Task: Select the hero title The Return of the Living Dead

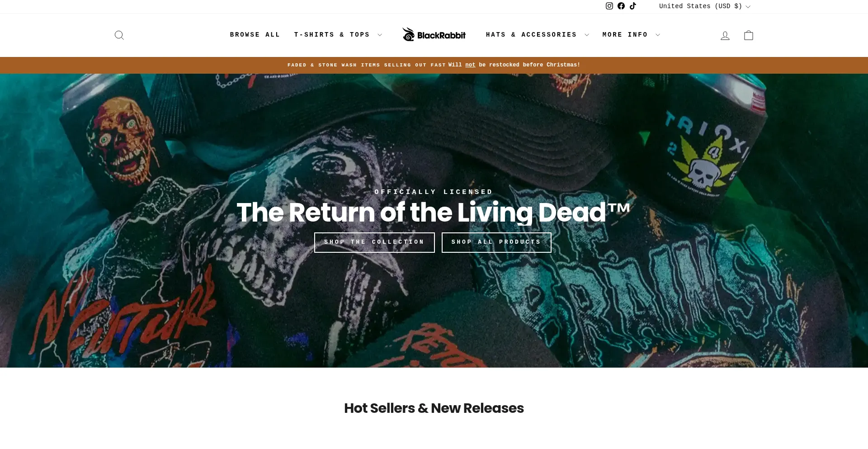Action: 433,213
